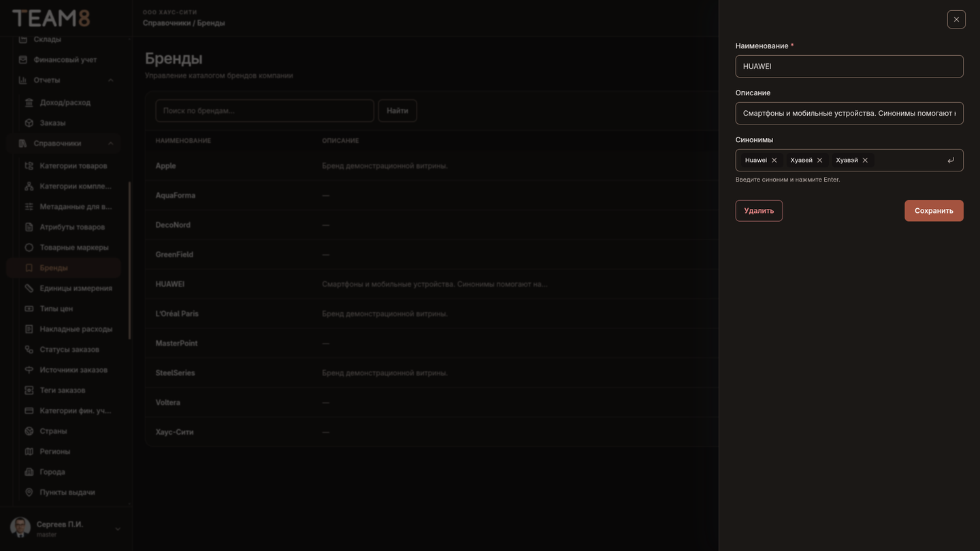This screenshot has width=980, height=551.
Task: Click the Категории товаров icon
Action: tap(29, 166)
